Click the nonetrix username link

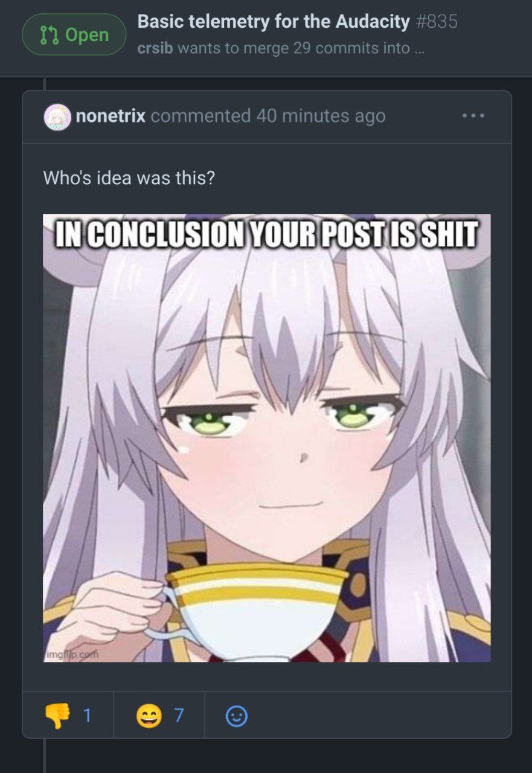point(111,116)
